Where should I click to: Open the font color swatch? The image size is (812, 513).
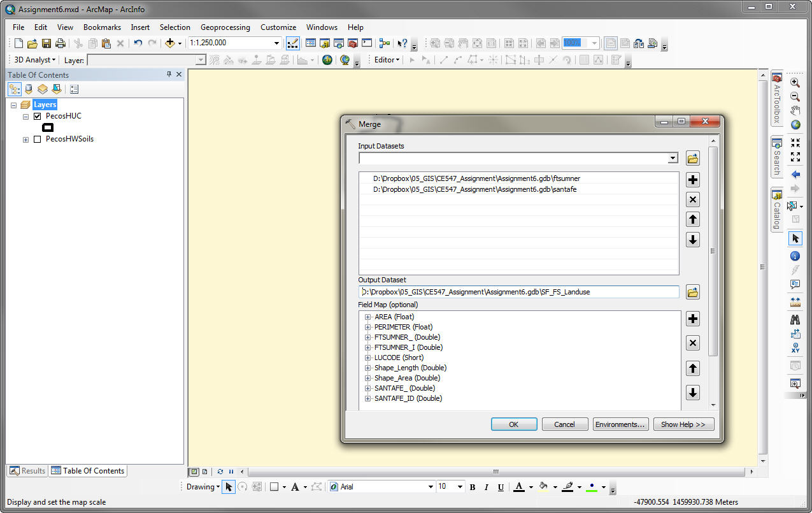pyautogui.click(x=519, y=487)
